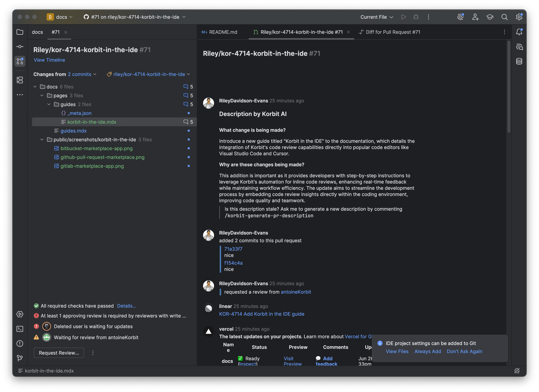Close the Riley/kor-4714-korbit-in-the-ide #71 editor tab
This screenshot has width=539, height=392.
348,32
